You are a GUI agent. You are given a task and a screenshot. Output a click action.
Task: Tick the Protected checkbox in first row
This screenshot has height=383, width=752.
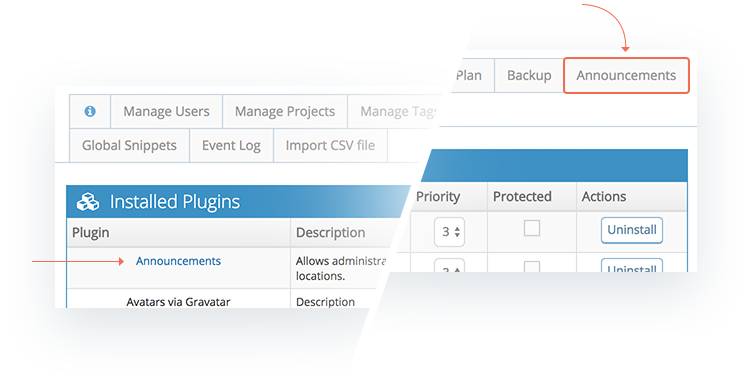click(531, 228)
